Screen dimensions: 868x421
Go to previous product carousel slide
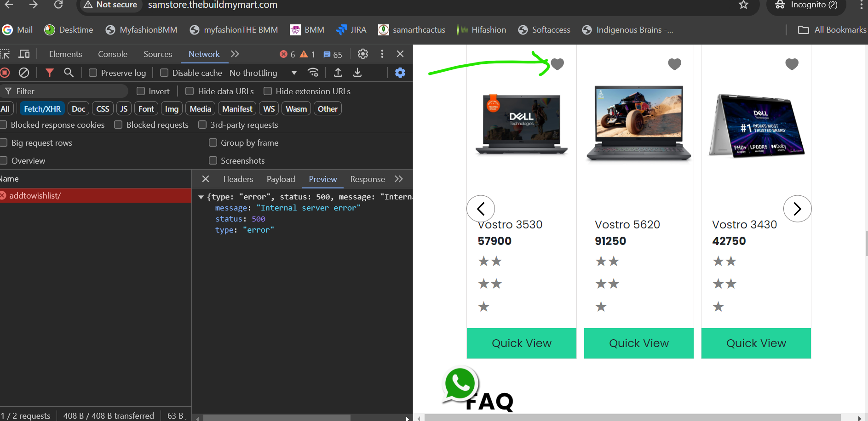coord(481,209)
